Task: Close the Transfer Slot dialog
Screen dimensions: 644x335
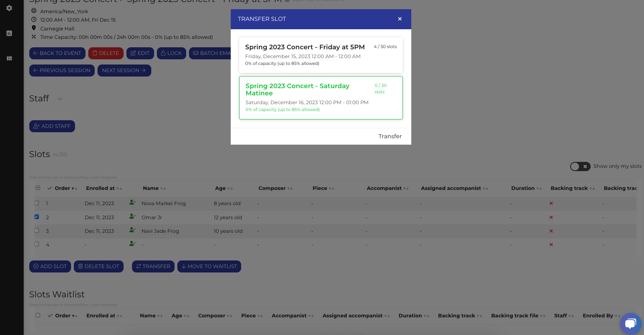Action: [x=400, y=19]
